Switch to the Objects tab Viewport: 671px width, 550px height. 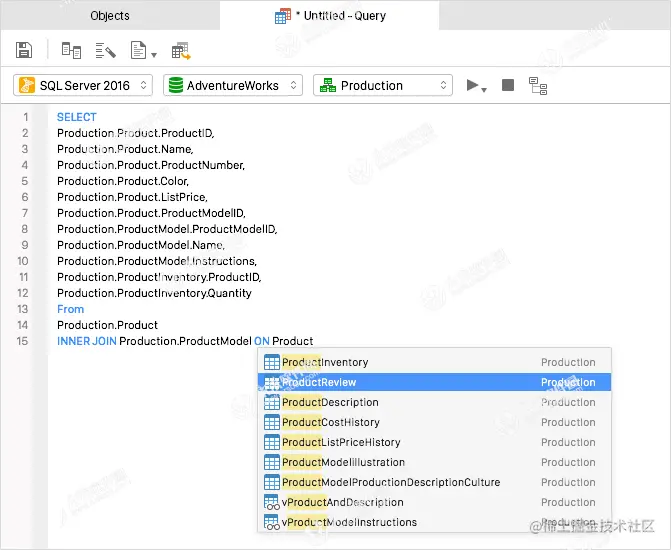[110, 15]
